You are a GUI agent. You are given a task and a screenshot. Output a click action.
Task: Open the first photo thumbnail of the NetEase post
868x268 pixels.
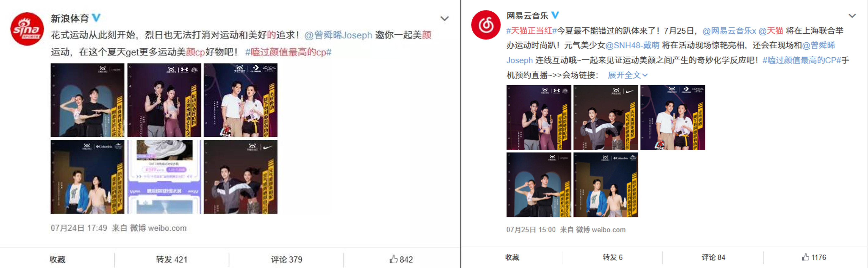click(539, 117)
